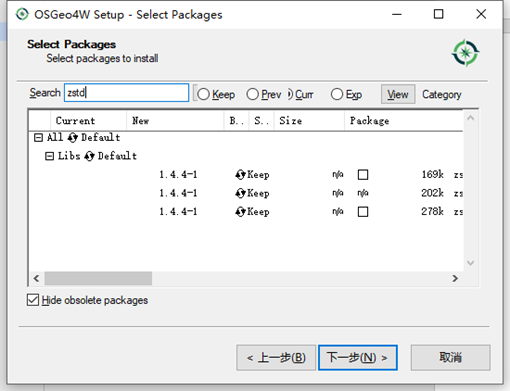Collapse the All category tree node
510x391 pixels.
38,137
